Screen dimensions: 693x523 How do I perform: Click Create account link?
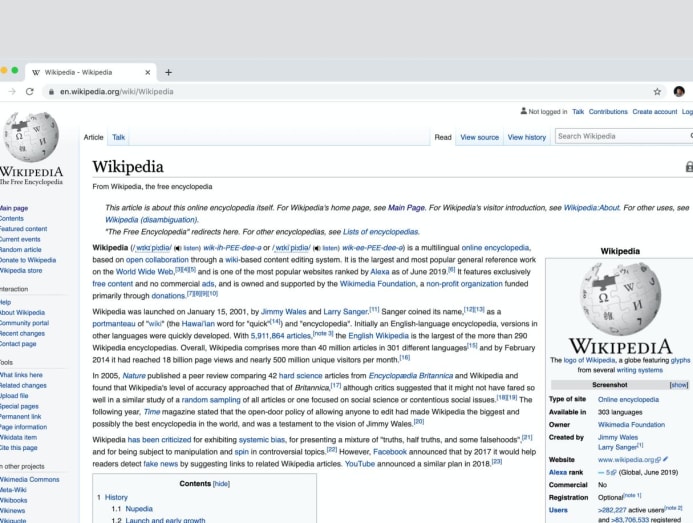pyautogui.click(x=655, y=112)
